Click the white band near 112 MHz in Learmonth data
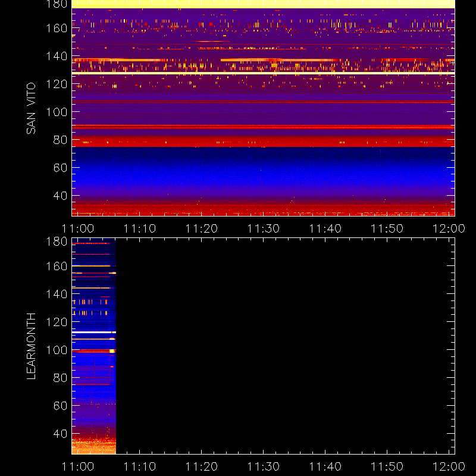Screen dimensions: 476x476 [x=94, y=333]
